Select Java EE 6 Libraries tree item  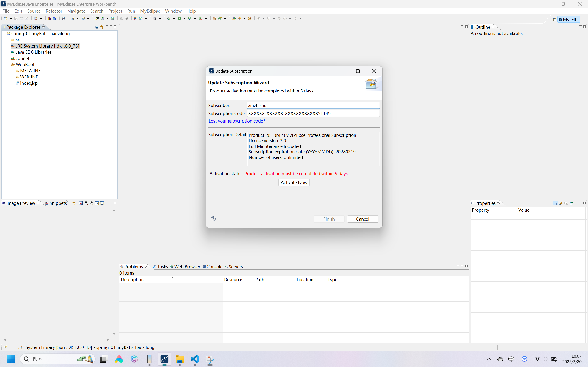[31, 52]
